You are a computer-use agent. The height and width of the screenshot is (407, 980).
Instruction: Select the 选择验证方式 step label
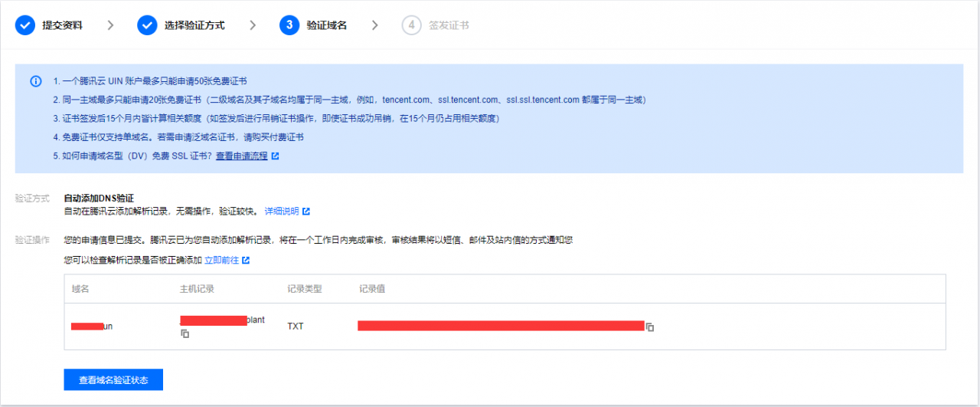[194, 25]
